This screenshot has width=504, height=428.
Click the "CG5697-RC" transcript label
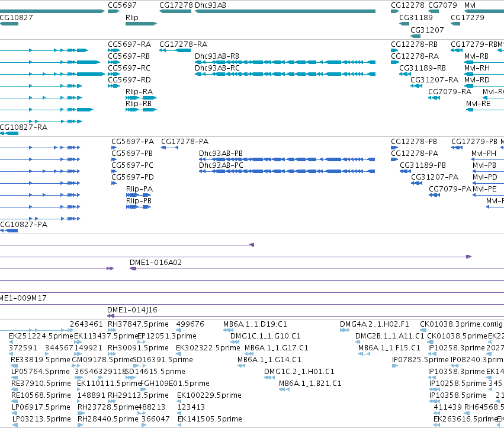point(129,68)
